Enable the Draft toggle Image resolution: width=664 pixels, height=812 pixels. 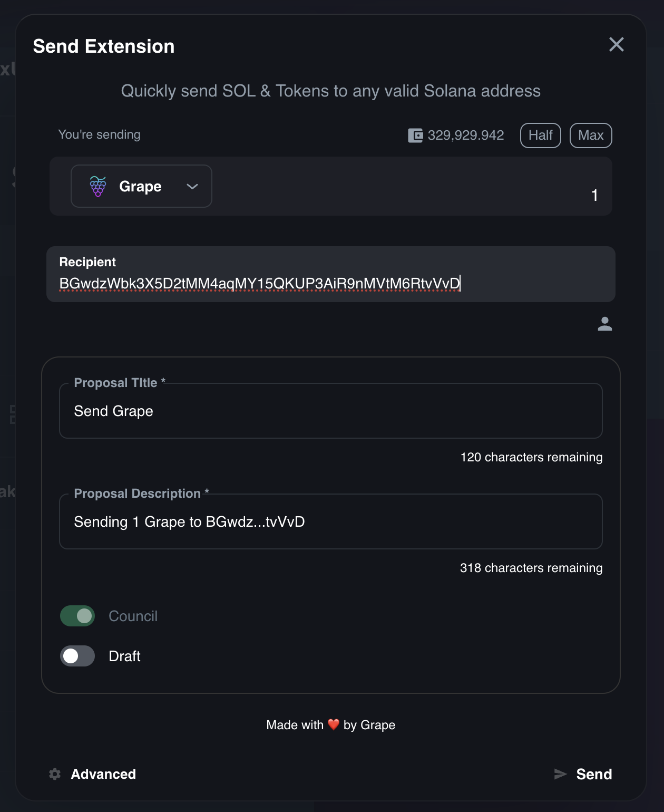point(77,656)
